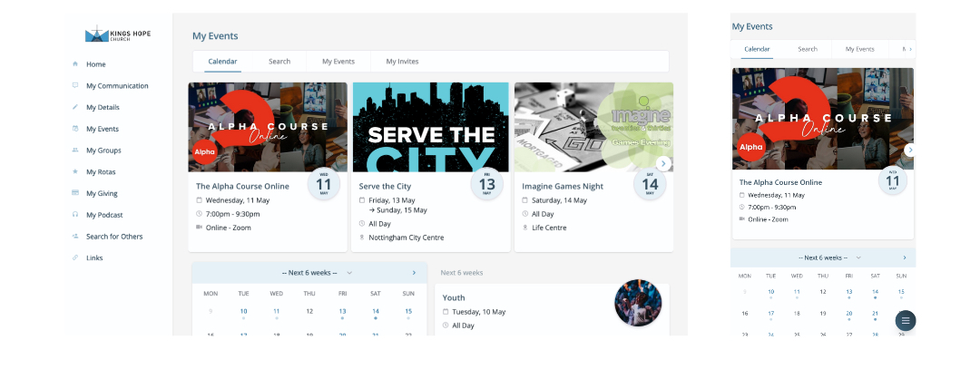
Task: Open My Podcast in the sidebar
Action: click(x=104, y=215)
